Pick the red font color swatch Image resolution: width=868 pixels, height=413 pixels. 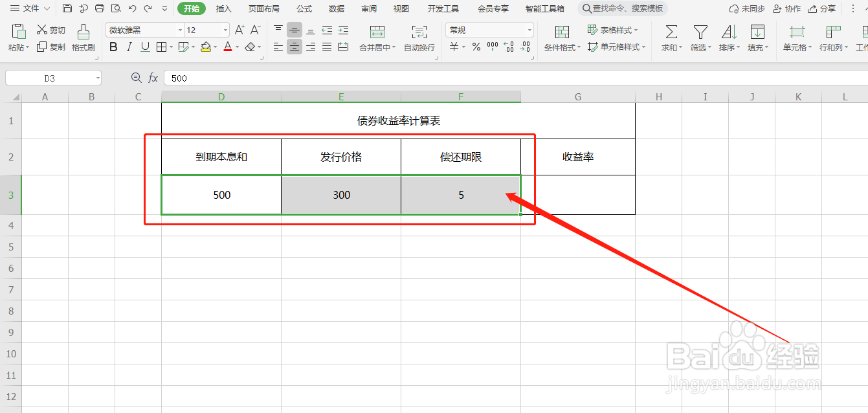[228, 50]
